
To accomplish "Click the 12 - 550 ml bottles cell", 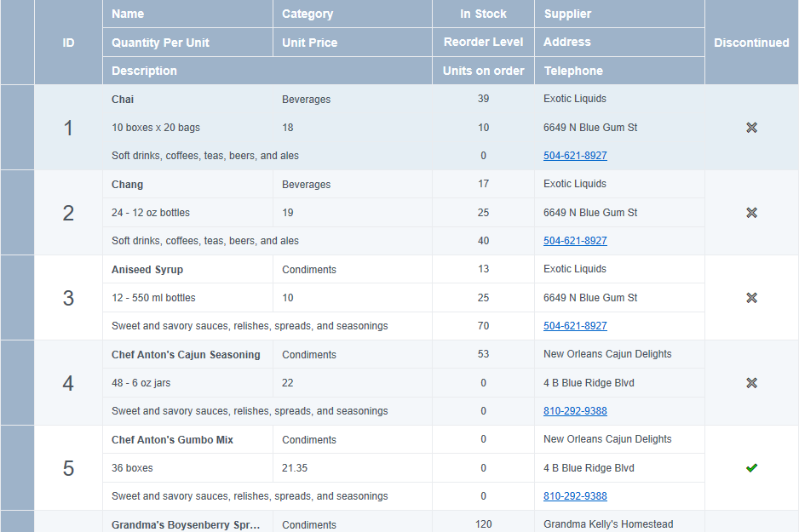I will (x=187, y=297).
